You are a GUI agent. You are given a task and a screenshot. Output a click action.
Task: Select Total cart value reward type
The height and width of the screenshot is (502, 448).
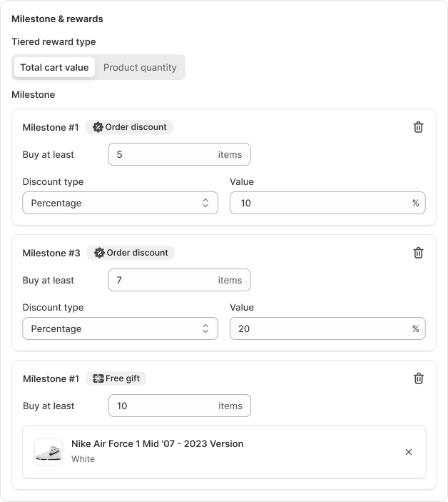pos(54,67)
